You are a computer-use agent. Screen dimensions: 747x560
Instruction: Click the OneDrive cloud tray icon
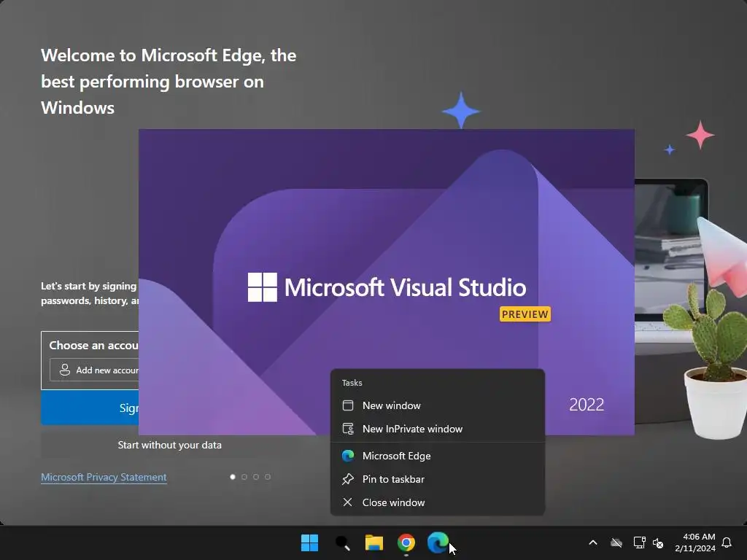(616, 542)
